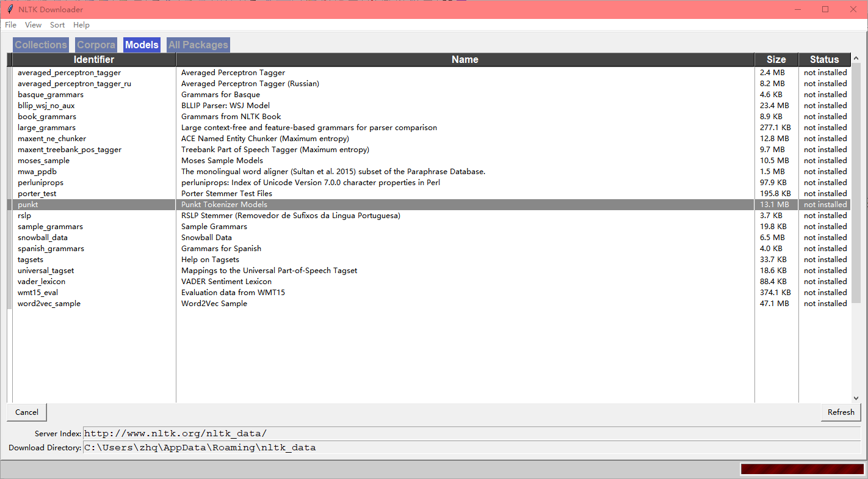Click the NLTK Downloader feather icon
This screenshot has height=479, width=868.
tap(10, 9)
